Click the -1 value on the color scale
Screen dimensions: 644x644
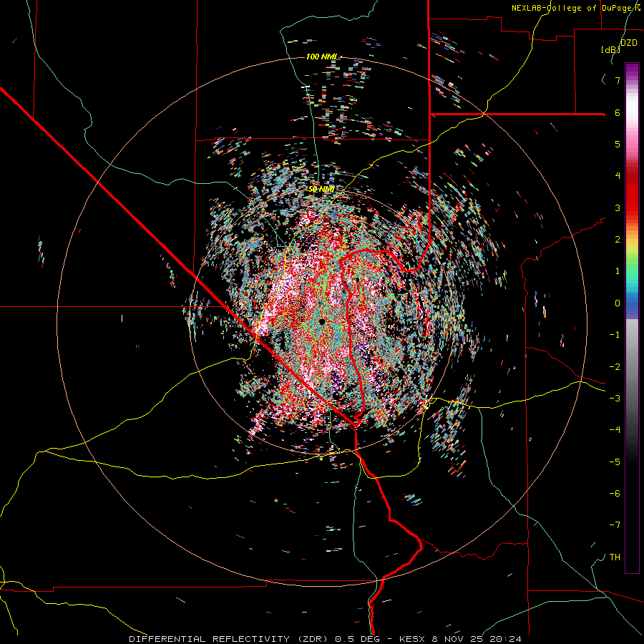[615, 335]
